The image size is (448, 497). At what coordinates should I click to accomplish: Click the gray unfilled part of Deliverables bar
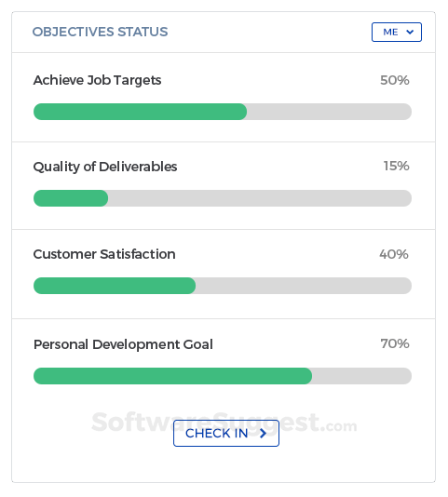(260, 198)
